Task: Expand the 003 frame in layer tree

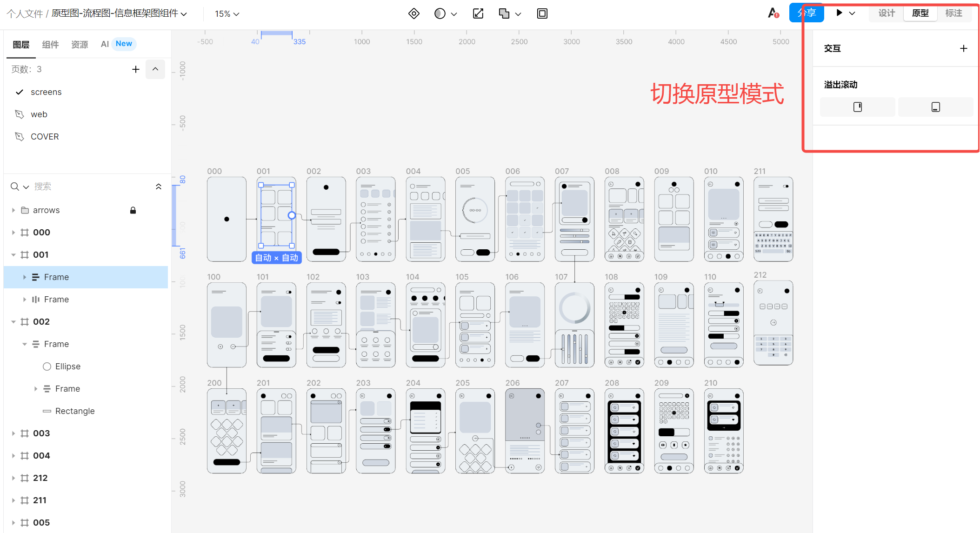Action: 13,433
